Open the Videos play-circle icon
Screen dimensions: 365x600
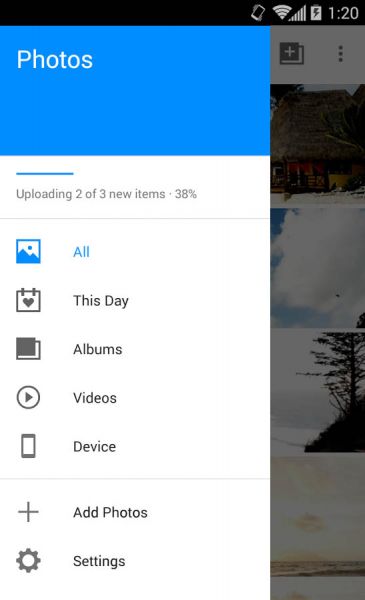(28, 397)
